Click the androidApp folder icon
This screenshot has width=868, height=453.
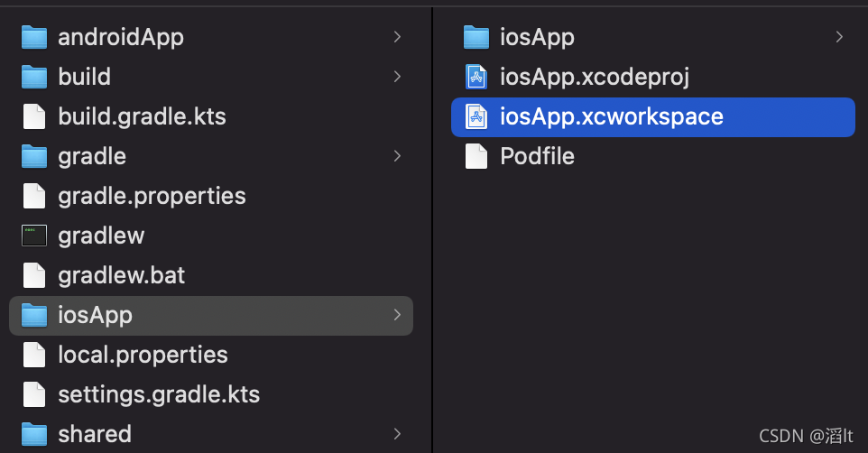34,37
